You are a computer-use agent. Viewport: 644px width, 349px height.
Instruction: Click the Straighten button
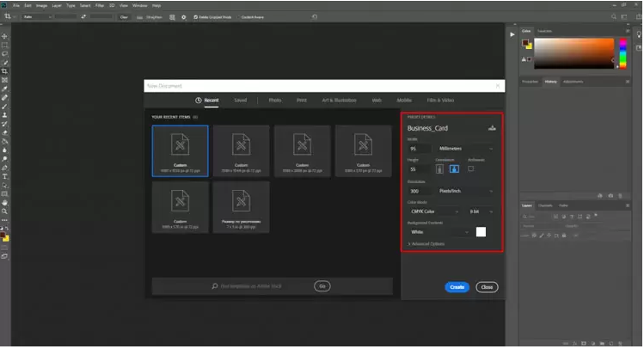[x=150, y=17]
